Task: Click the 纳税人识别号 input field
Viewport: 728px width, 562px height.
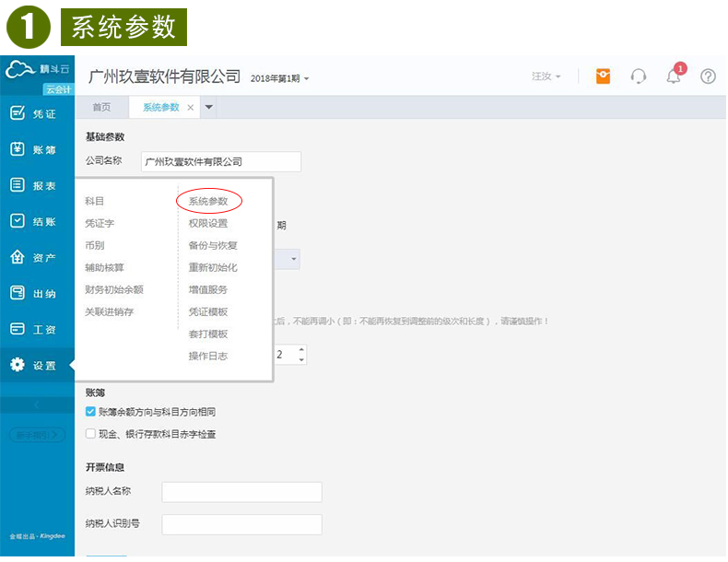Action: pos(241,524)
